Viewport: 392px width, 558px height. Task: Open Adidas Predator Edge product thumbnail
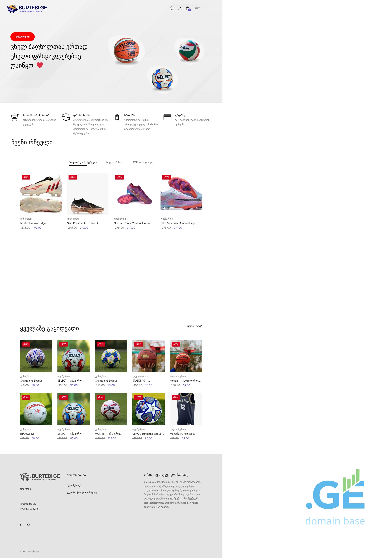tap(41, 194)
